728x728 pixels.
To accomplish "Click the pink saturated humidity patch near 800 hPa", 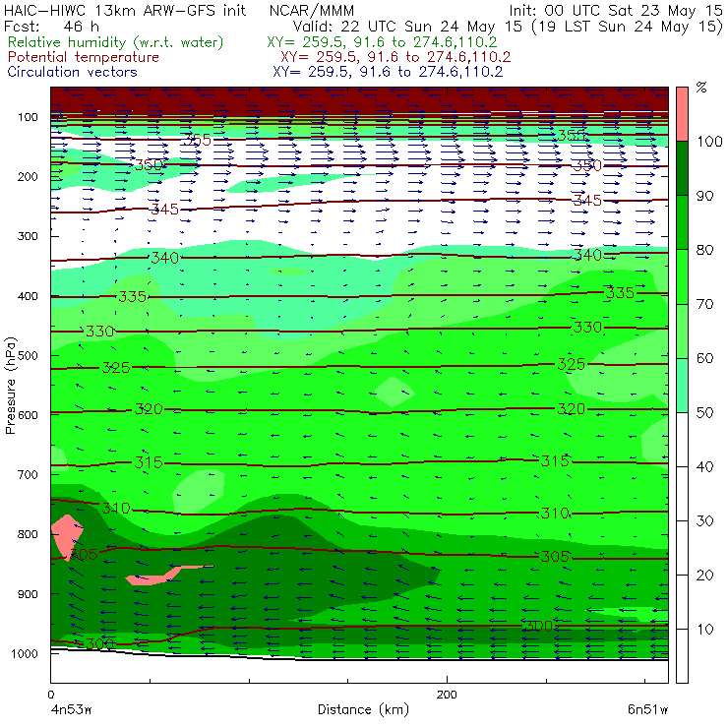I will coord(66,537).
